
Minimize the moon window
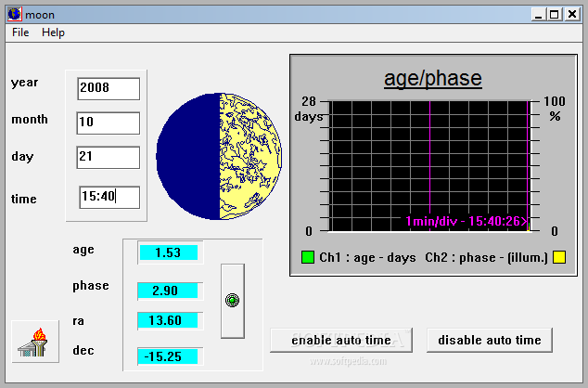(x=539, y=15)
